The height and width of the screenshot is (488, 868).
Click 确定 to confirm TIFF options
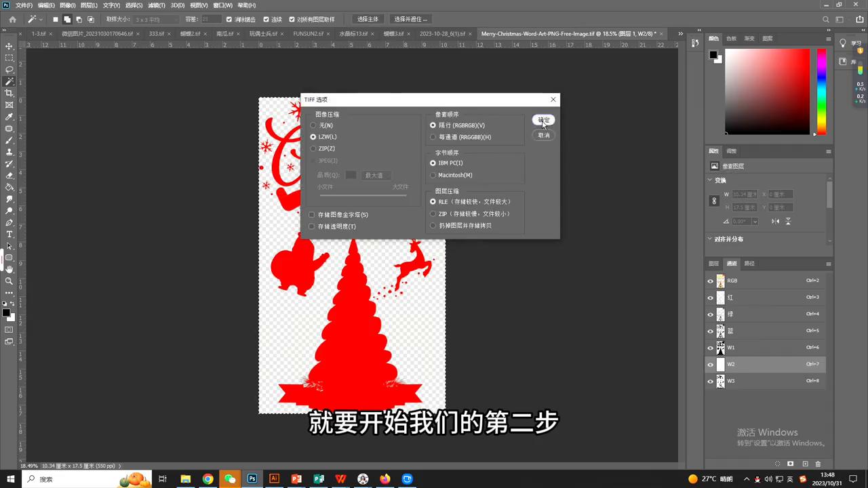(543, 121)
